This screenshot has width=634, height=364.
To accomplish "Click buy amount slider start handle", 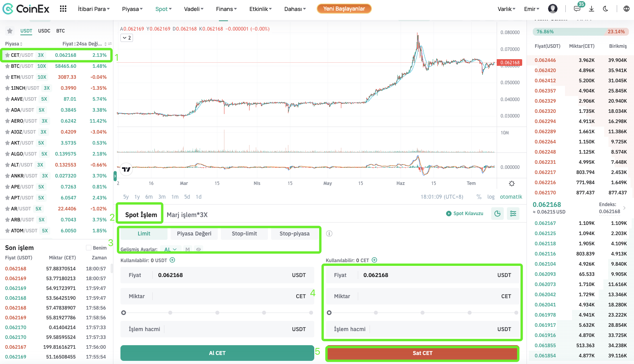I will 124,313.
